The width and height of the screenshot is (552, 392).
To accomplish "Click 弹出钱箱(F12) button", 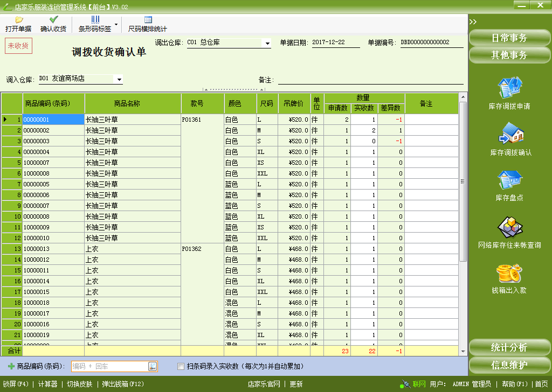I will 123,384.
